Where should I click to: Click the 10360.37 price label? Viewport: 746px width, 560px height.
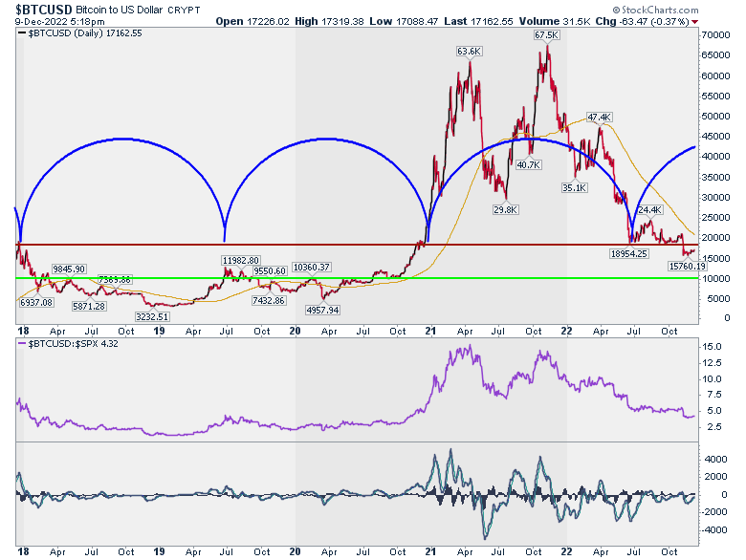pos(312,268)
